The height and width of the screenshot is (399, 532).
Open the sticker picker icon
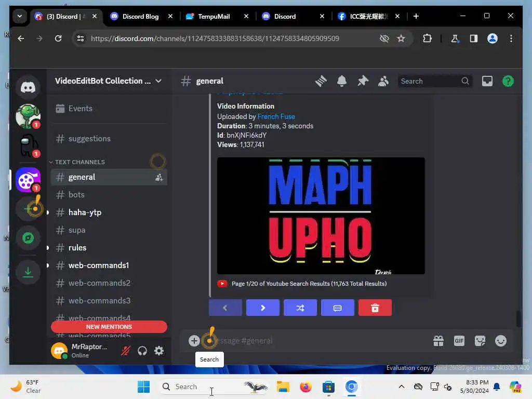480,341
